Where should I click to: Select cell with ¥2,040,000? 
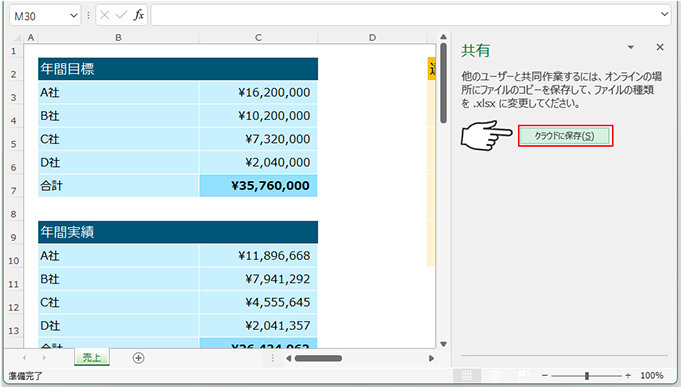[x=258, y=162]
